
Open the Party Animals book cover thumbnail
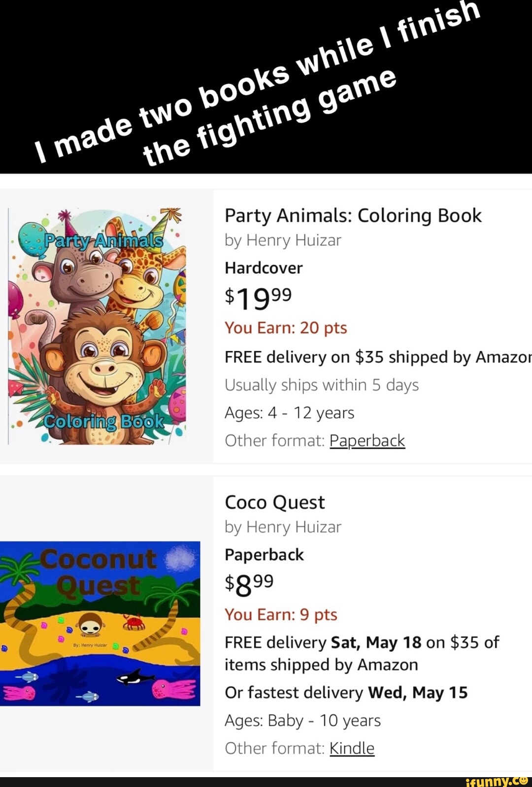pyautogui.click(x=97, y=326)
